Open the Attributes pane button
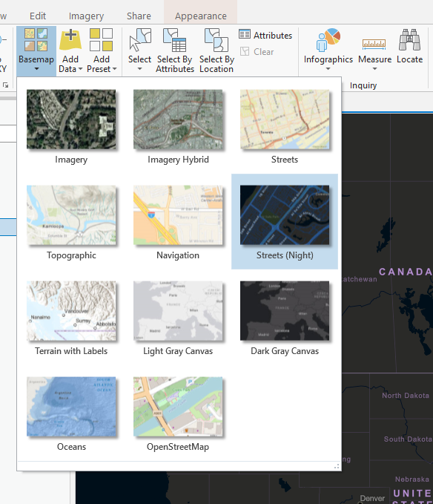This screenshot has width=433, height=504. coord(265,35)
